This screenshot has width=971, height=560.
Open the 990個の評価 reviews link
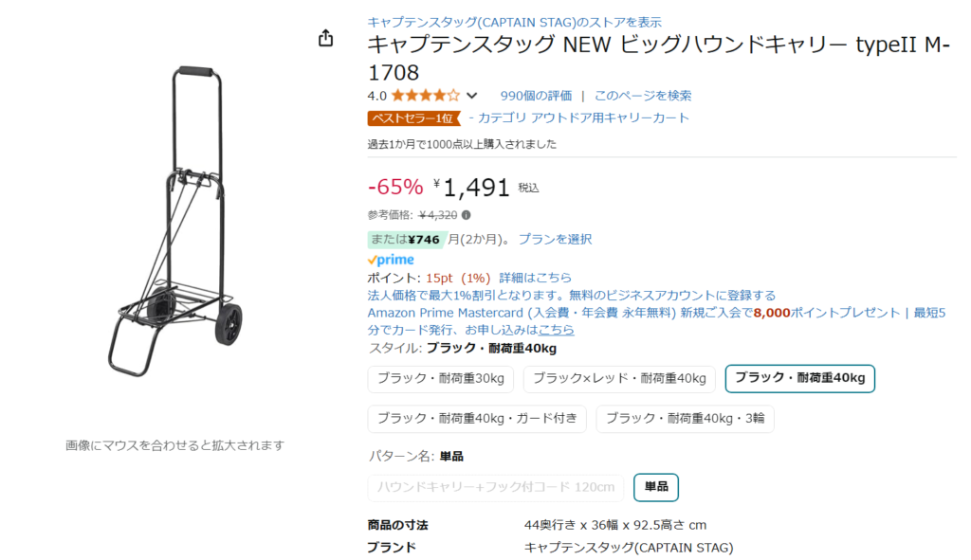[536, 96]
